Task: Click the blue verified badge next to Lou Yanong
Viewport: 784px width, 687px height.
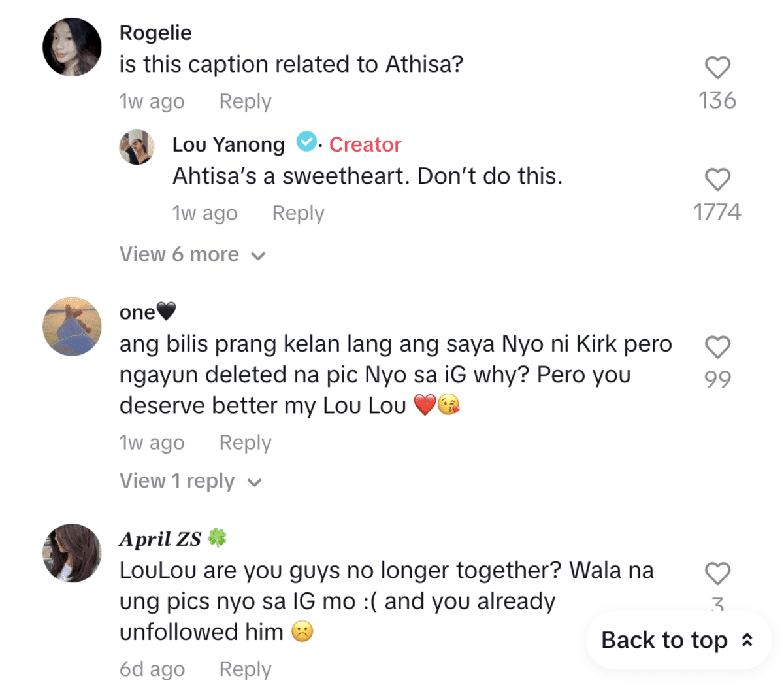Action: (306, 144)
